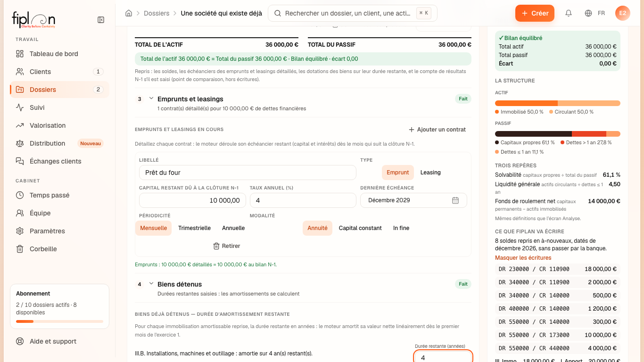Screen dimensions: 644x362
Task: Select Capital constant modality
Action: pyautogui.click(x=360, y=228)
